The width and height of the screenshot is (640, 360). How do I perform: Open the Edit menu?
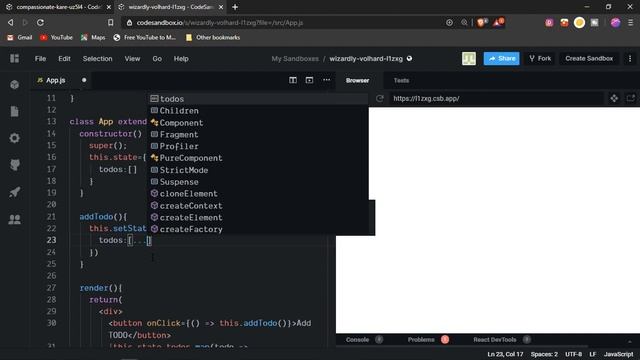[64, 59]
